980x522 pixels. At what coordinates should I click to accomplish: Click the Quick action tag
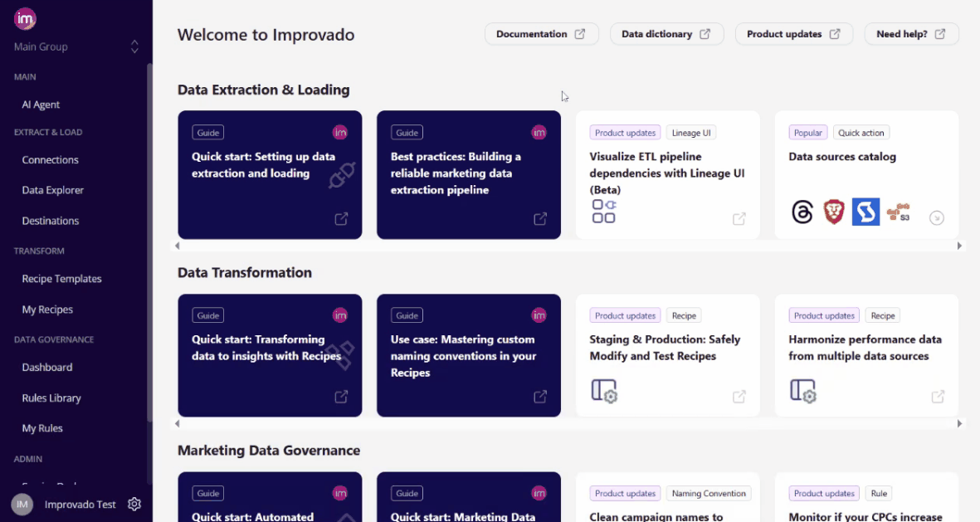coord(861,133)
